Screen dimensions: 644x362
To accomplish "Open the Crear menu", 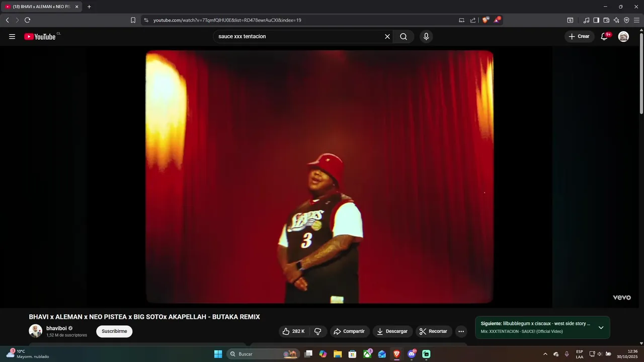I will pos(579,37).
